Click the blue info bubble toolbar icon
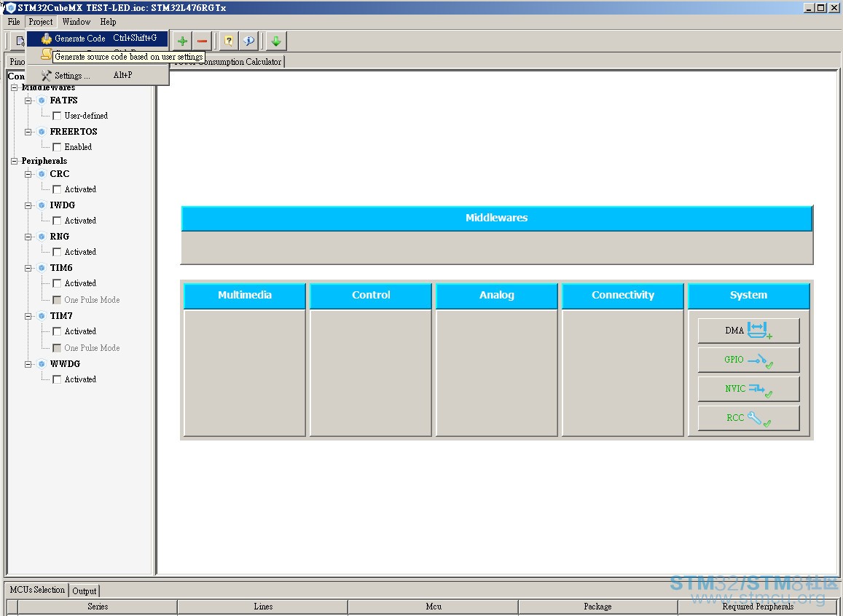843x616 pixels. pos(248,41)
